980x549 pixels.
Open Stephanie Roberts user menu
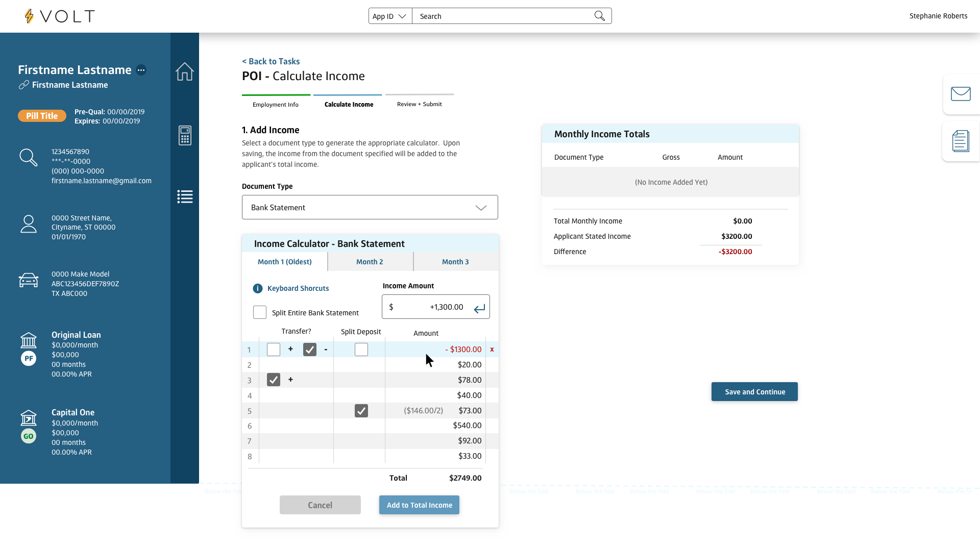click(938, 16)
